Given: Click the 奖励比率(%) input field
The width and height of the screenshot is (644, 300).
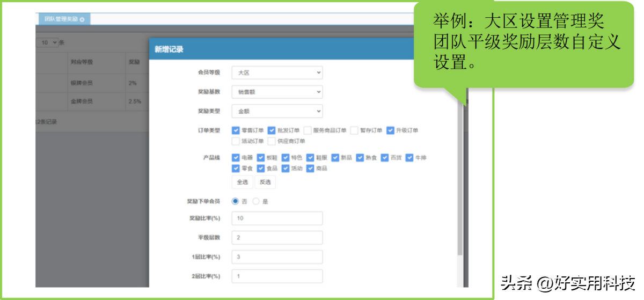Looking at the screenshot, I should [x=277, y=218].
